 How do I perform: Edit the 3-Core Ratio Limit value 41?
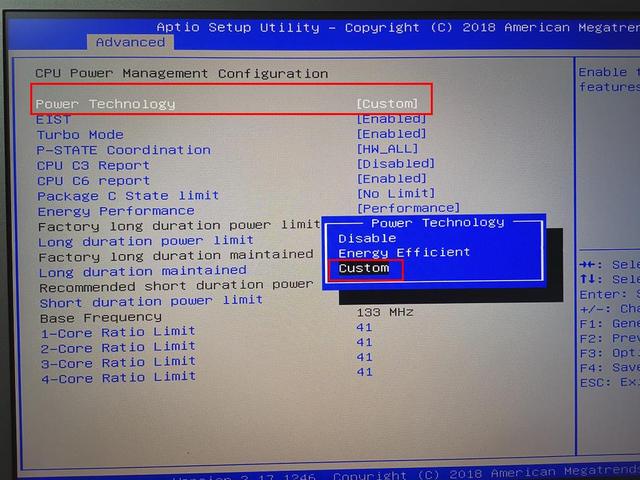pyautogui.click(x=364, y=357)
